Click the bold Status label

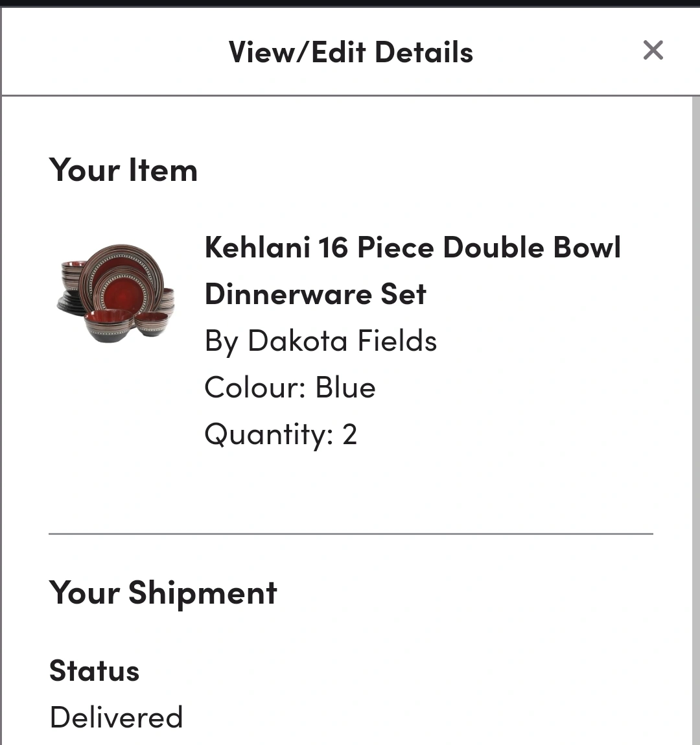click(x=94, y=670)
